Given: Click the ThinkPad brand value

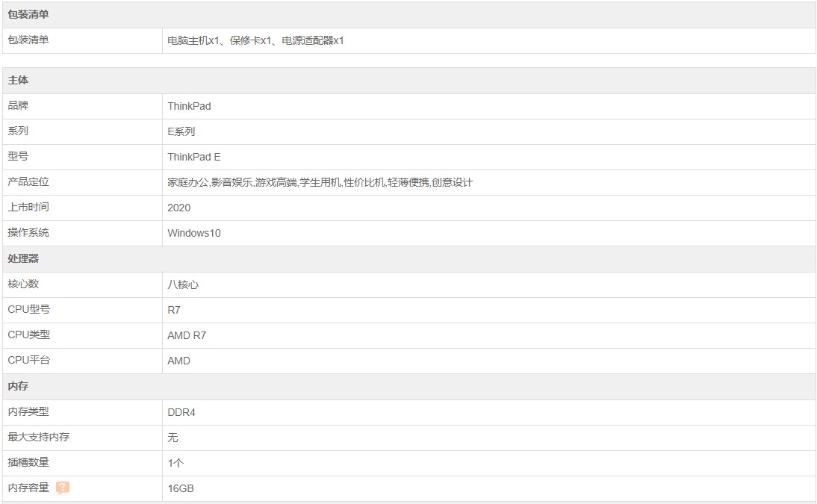Looking at the screenshot, I should click(189, 106).
